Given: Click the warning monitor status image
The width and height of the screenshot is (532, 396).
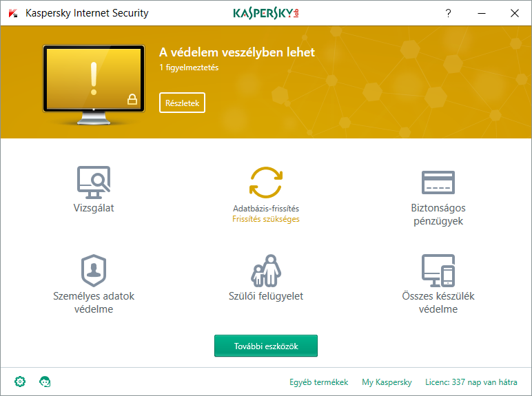Looking at the screenshot, I should point(94,85).
